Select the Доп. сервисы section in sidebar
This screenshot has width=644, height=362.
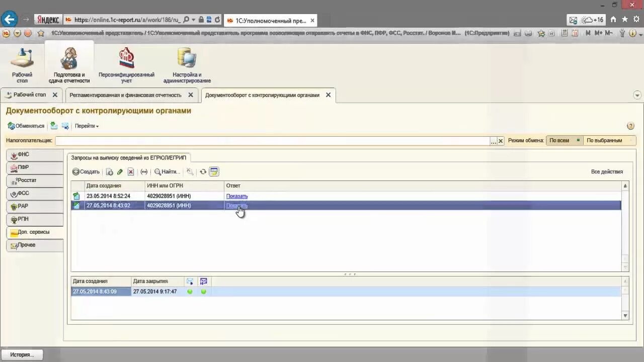click(x=35, y=232)
